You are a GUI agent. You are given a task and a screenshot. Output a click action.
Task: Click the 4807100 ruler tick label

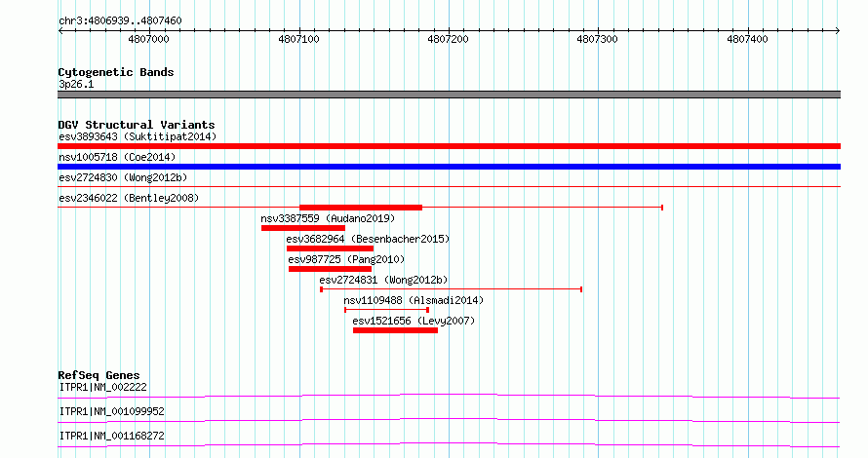299,39
